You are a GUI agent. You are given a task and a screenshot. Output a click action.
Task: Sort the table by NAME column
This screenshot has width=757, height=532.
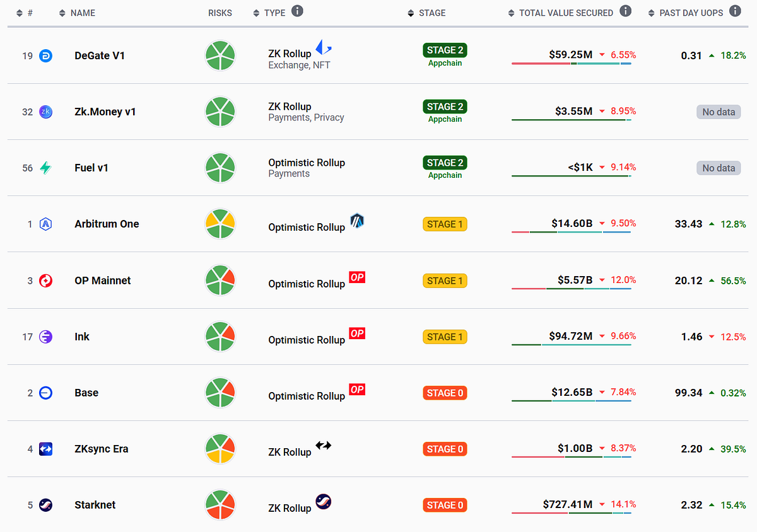pyautogui.click(x=62, y=13)
